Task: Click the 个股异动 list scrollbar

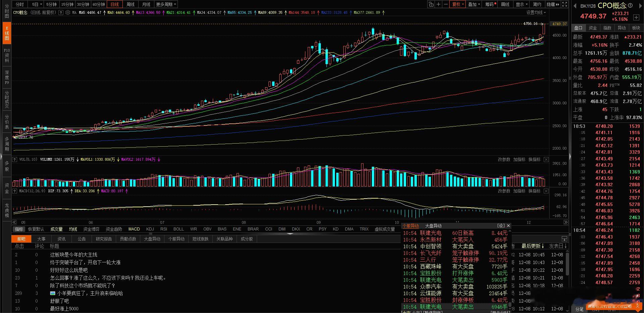Action: point(510,305)
